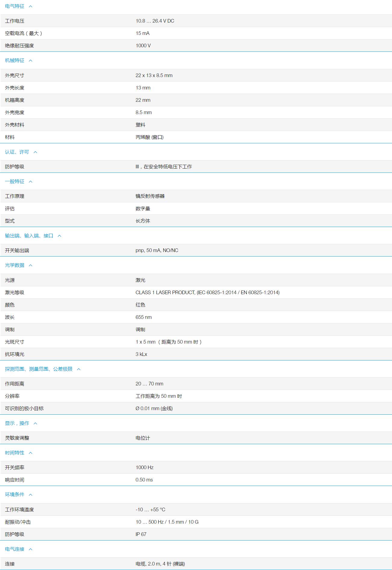Collapse 时间特性 via its chevron icon
Image resolution: width=392 pixels, height=570 pixels.
(x=30, y=453)
